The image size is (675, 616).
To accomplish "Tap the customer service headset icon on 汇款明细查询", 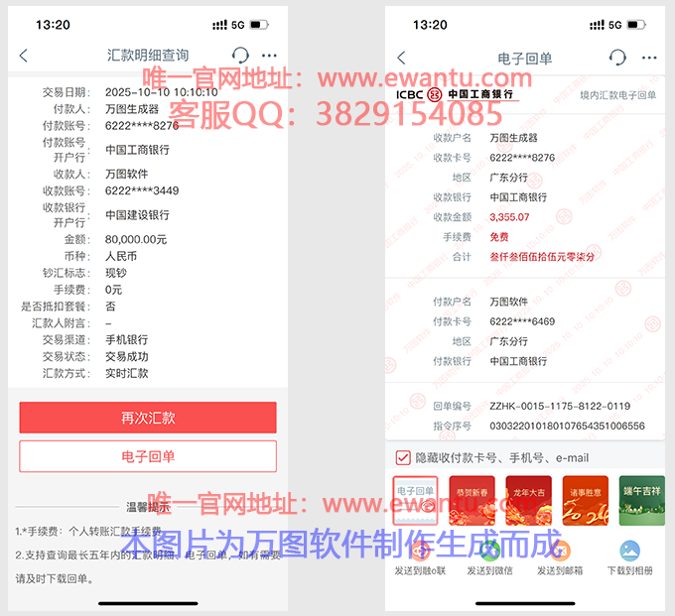I will point(240,56).
